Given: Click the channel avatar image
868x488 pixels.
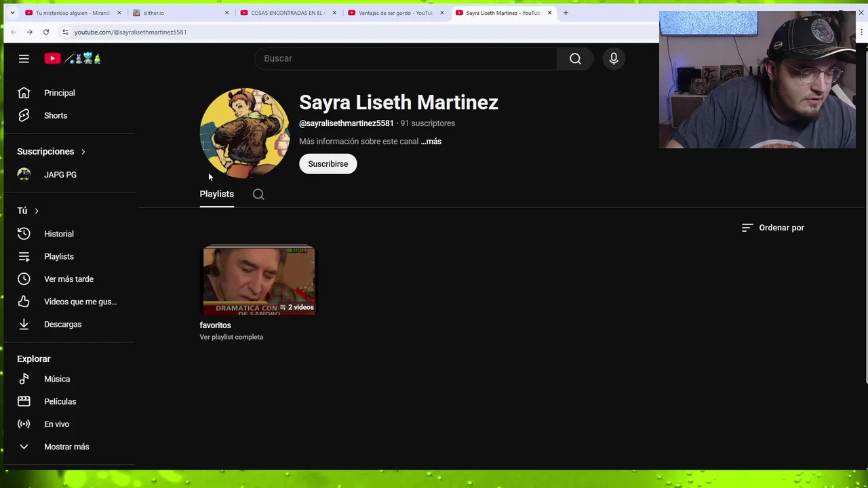Looking at the screenshot, I should [245, 133].
